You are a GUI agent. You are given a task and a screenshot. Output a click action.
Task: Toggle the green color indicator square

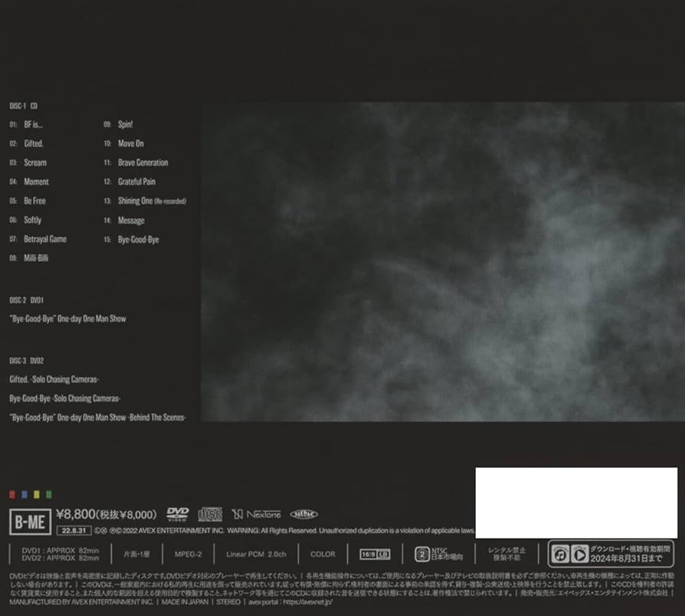click(x=49, y=495)
